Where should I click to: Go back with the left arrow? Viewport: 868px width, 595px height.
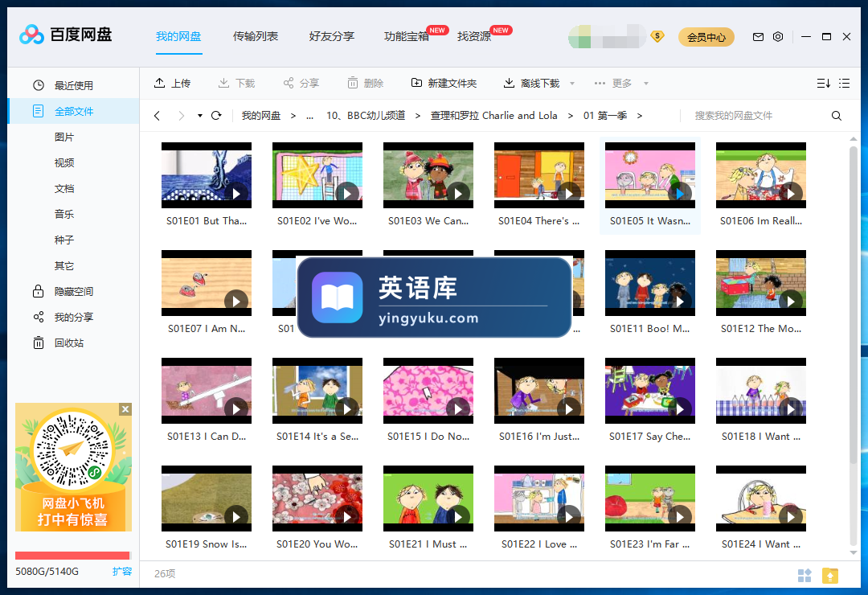click(158, 116)
